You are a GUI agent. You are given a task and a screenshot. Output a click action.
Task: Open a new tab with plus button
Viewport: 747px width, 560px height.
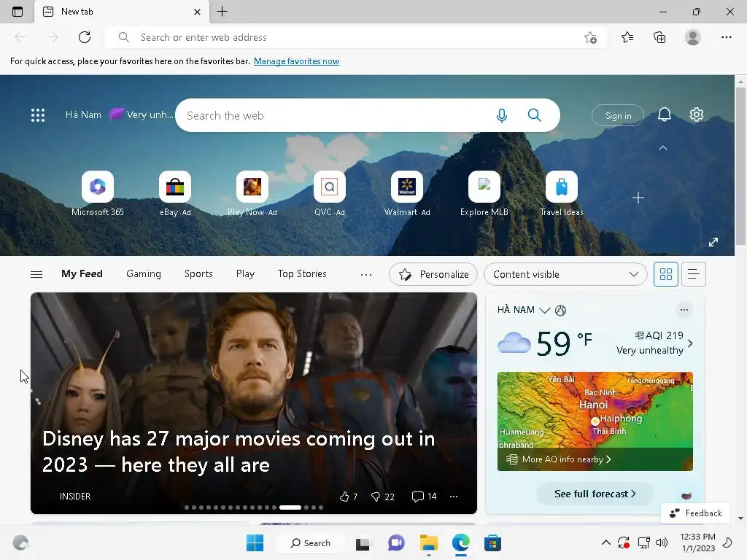click(222, 12)
